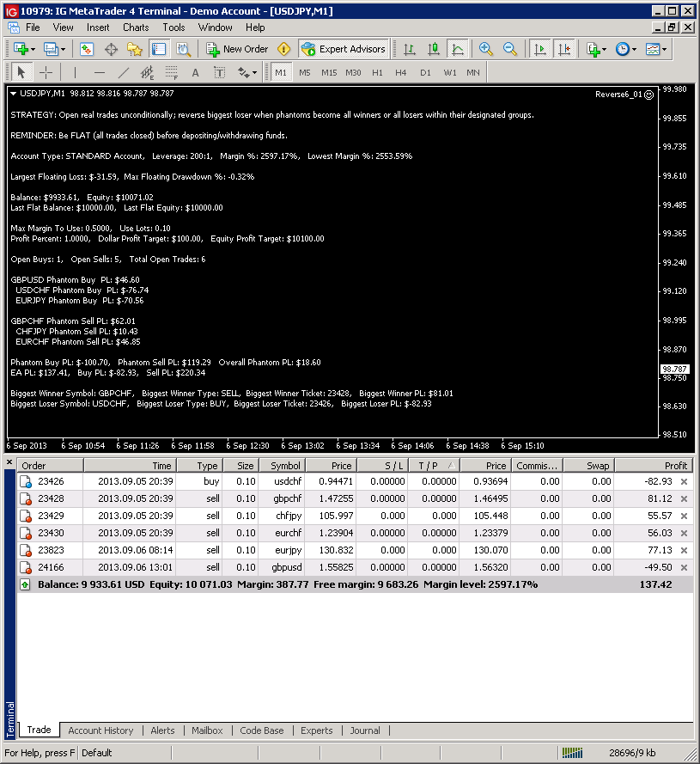
Task: Click the Reverse6_01 expert smiley icon
Action: point(648,95)
